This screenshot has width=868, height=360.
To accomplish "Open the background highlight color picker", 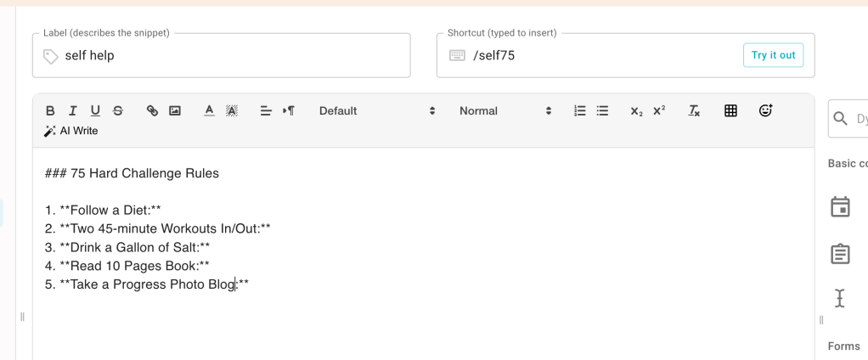I will tap(232, 110).
